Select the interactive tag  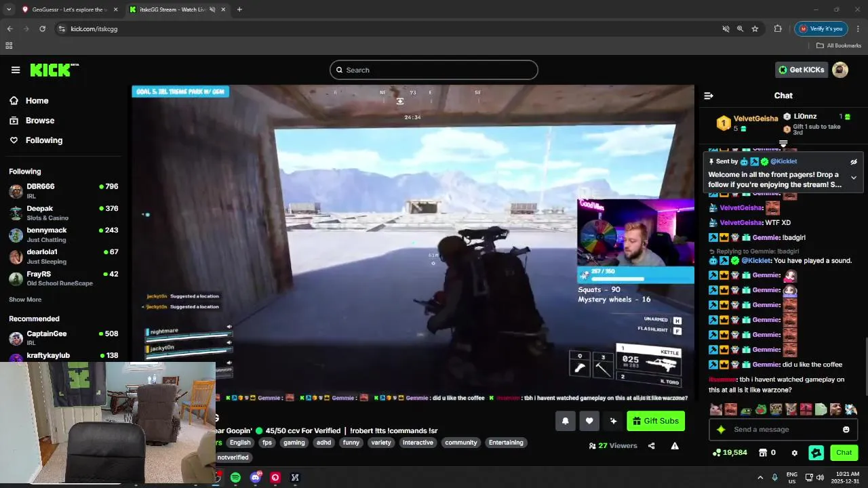tap(418, 443)
